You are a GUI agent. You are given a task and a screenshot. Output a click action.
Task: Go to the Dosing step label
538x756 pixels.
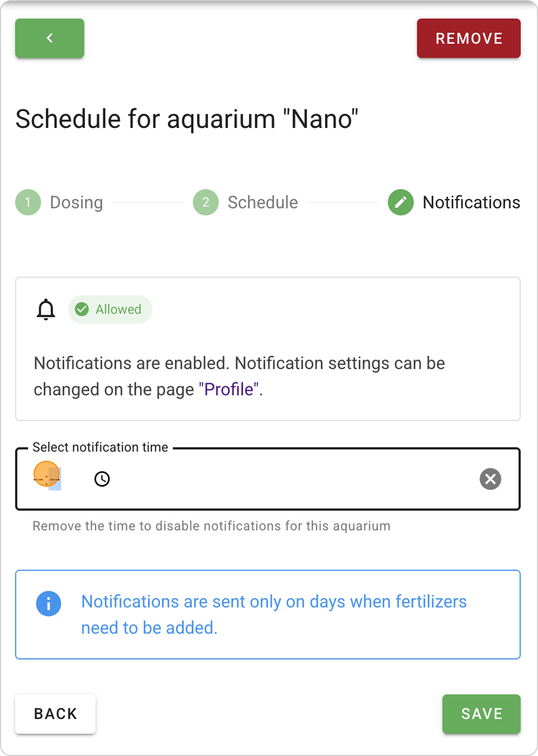tap(76, 202)
